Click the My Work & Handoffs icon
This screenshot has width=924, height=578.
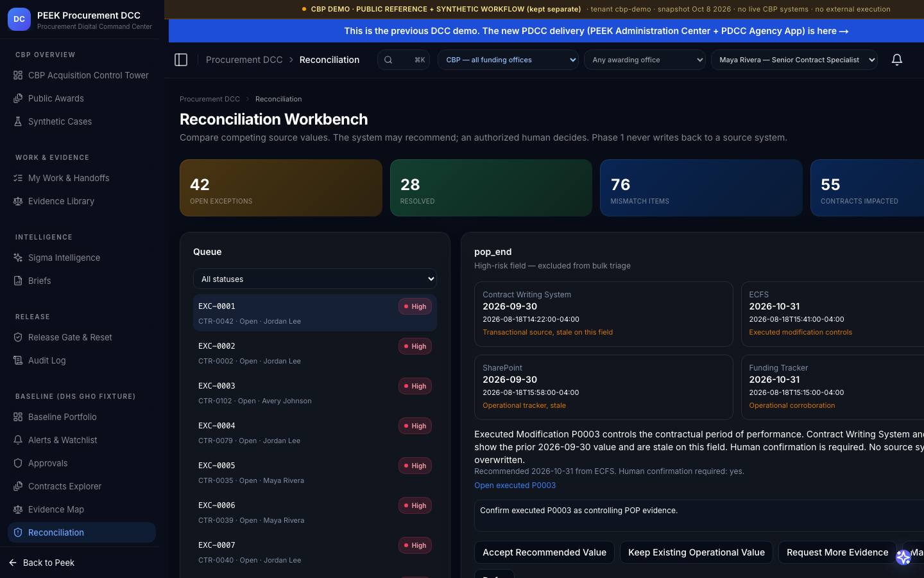tap(18, 178)
